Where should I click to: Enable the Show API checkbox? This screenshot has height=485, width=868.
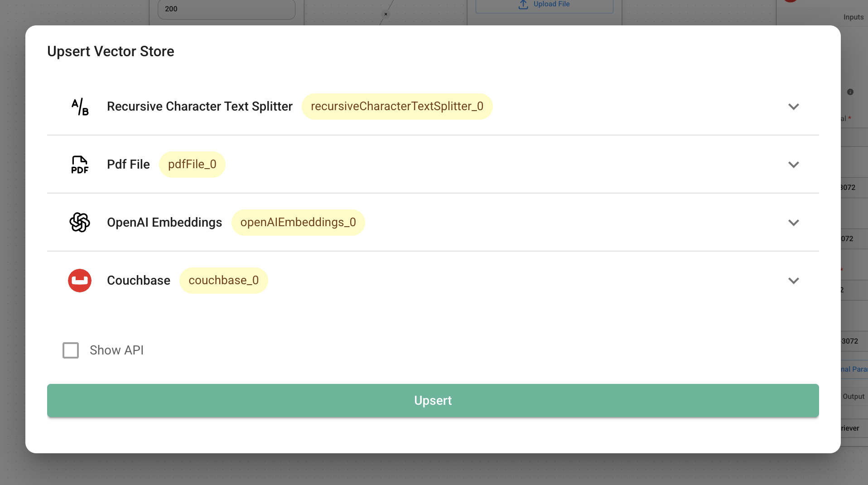pyautogui.click(x=71, y=350)
